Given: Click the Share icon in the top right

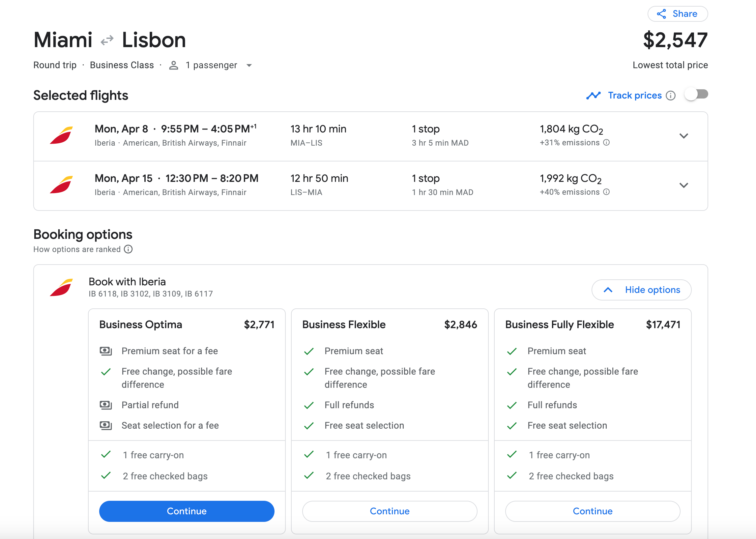Looking at the screenshot, I should (x=661, y=14).
